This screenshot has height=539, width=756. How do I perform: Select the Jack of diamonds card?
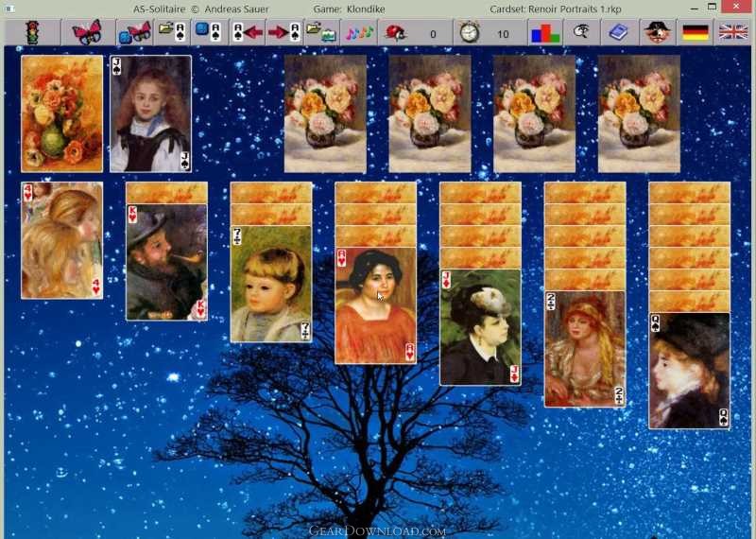480,327
